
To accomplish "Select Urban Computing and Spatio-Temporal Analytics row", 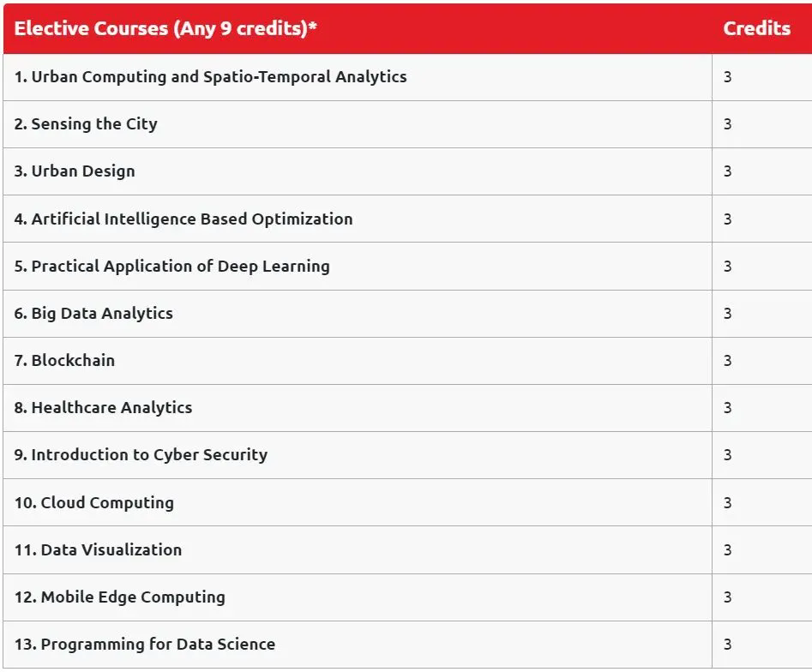I will tap(210, 77).
